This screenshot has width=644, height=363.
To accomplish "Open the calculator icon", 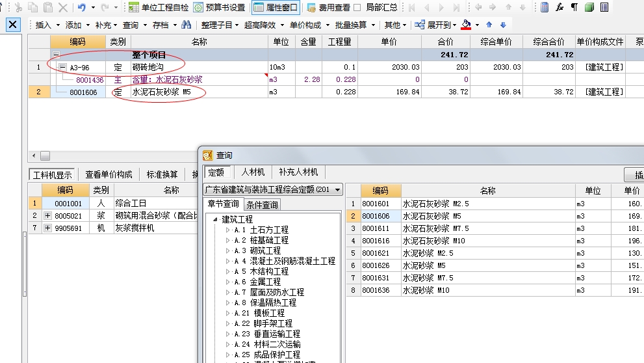I will tap(545, 7).
